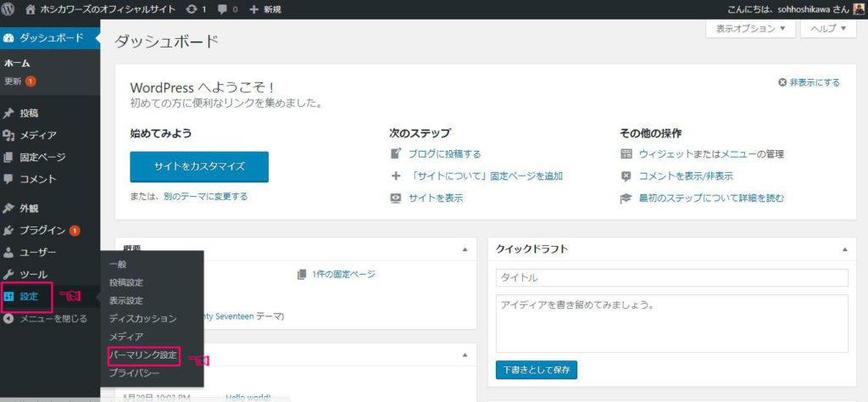Click the サイトをカスタマイズ button

tap(199, 167)
